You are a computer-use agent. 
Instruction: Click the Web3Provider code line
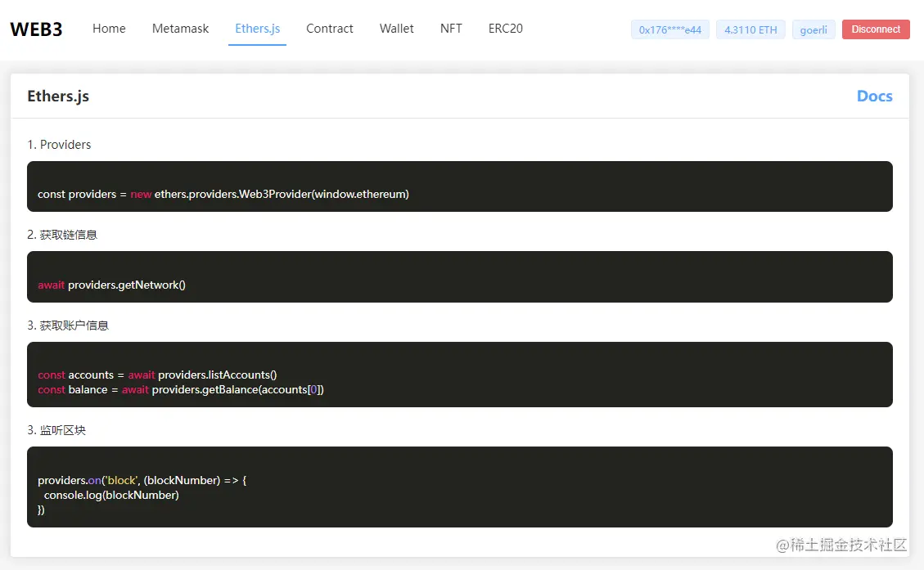pyautogui.click(x=223, y=194)
